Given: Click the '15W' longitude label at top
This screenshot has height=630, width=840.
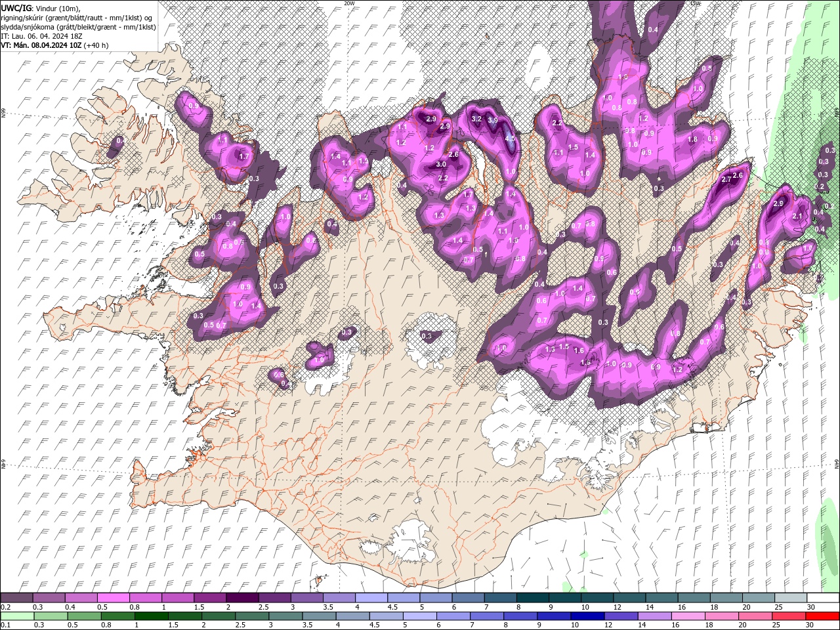Looking at the screenshot, I should [696, 3].
